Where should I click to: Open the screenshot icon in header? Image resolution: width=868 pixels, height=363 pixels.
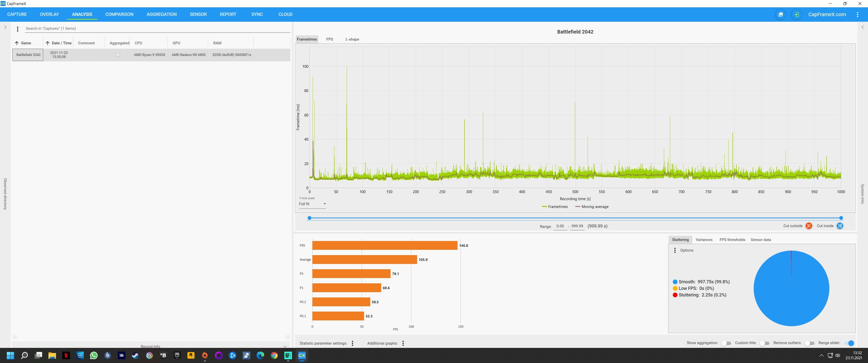(780, 14)
